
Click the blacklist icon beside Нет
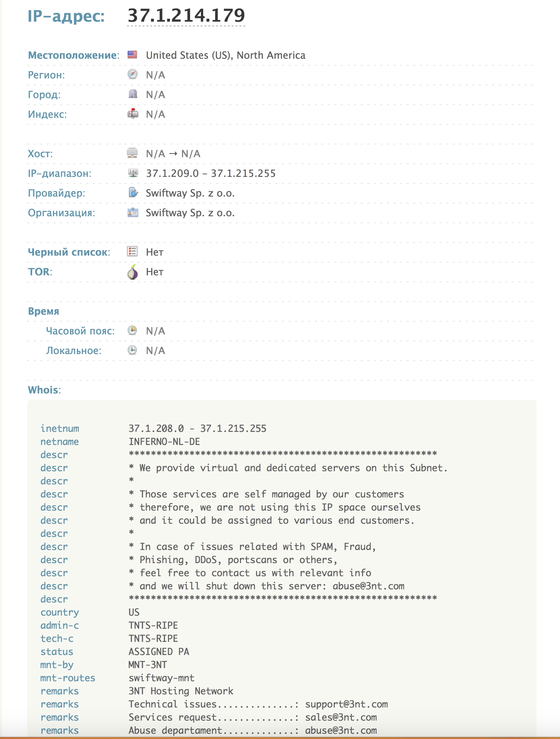click(x=132, y=251)
